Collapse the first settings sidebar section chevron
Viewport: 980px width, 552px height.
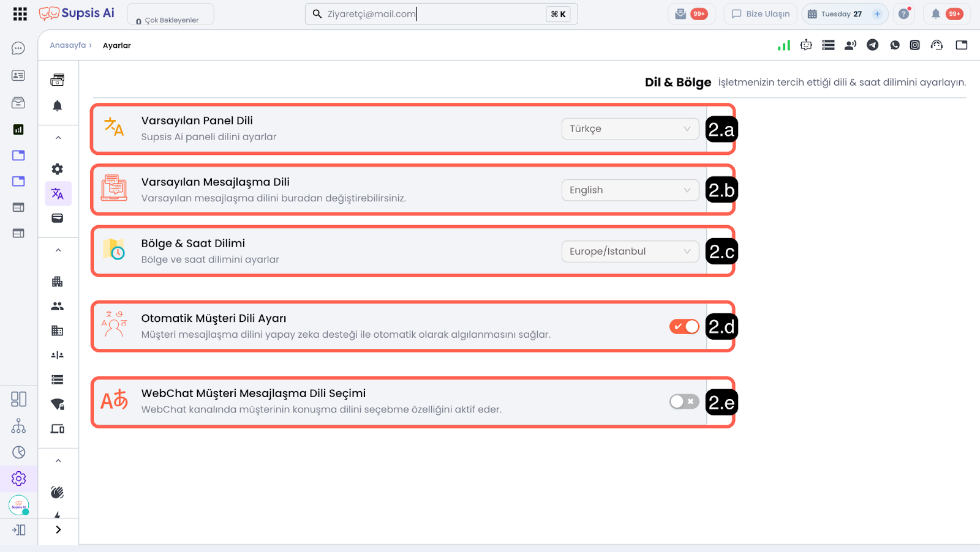tap(58, 138)
